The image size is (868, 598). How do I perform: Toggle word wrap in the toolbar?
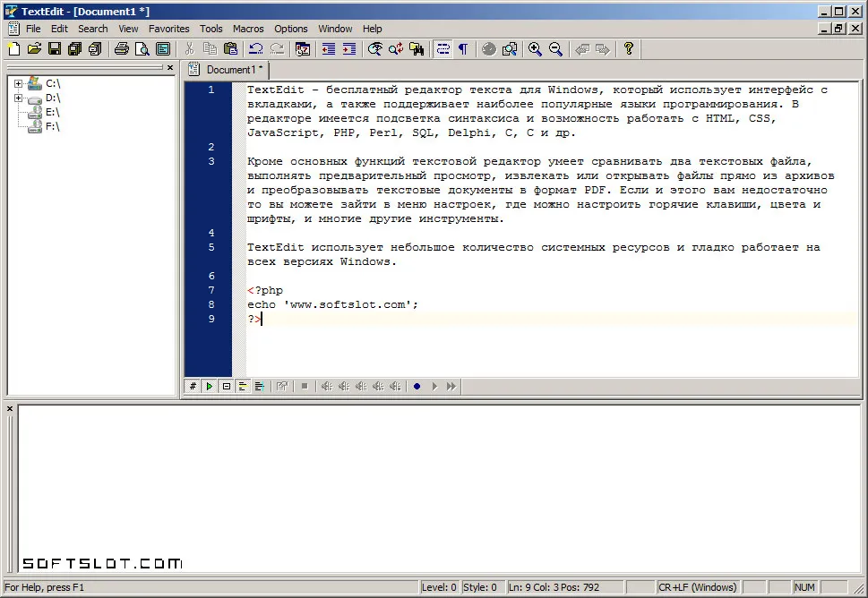[443, 49]
